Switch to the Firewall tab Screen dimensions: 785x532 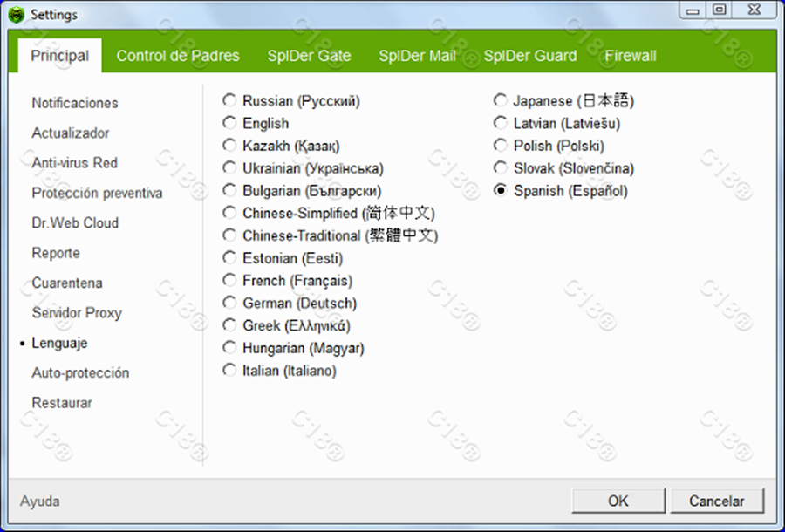pyautogui.click(x=630, y=56)
